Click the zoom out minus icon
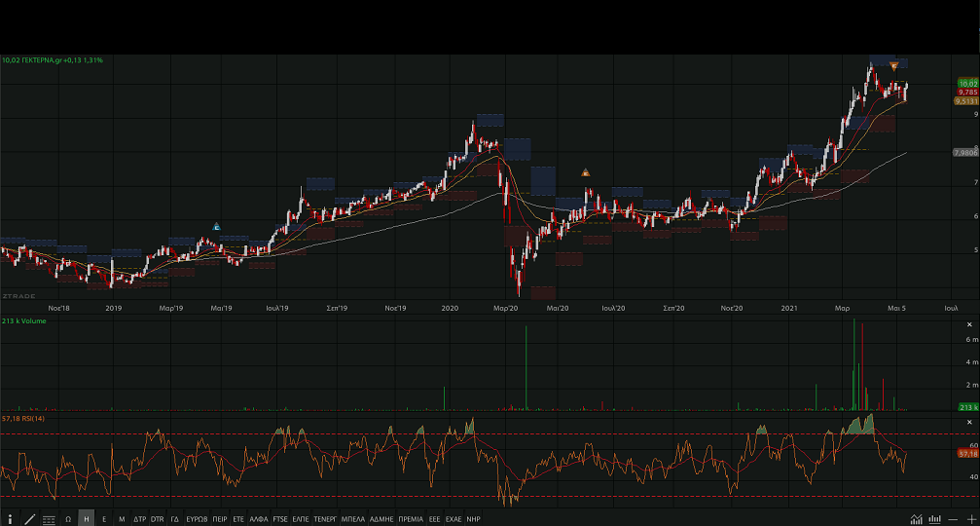 point(954,519)
